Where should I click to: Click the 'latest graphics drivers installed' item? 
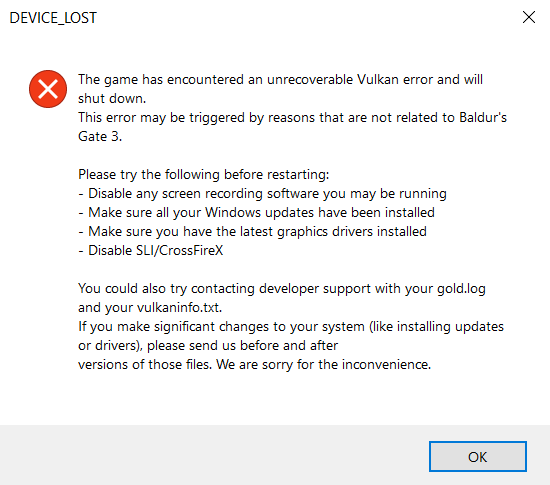pos(252,231)
